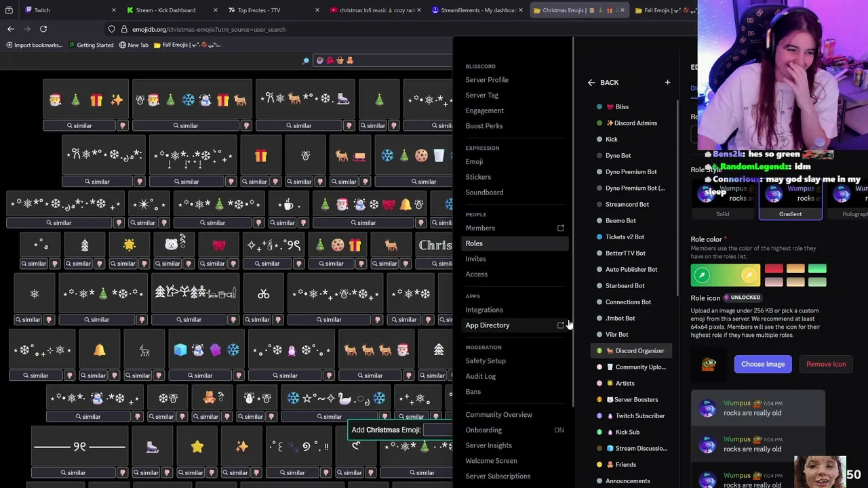Open Boost Perks settings
The width and height of the screenshot is (868, 488).
[x=484, y=126]
